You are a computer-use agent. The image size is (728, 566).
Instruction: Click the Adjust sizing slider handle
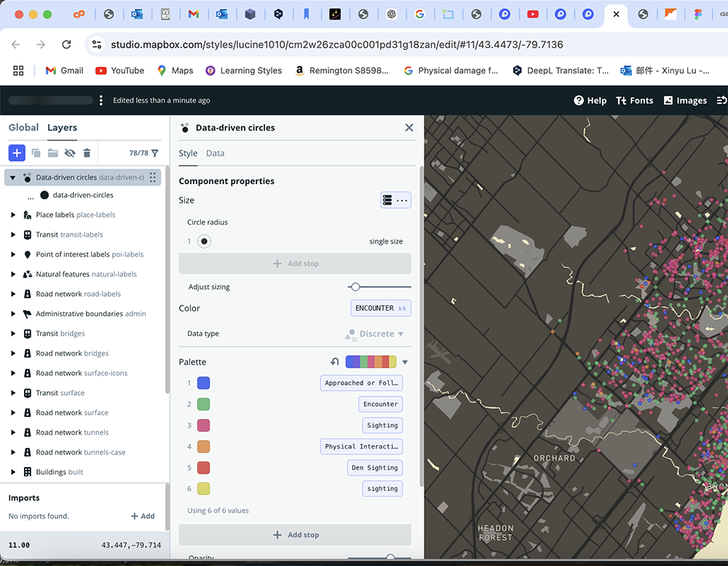(x=355, y=287)
